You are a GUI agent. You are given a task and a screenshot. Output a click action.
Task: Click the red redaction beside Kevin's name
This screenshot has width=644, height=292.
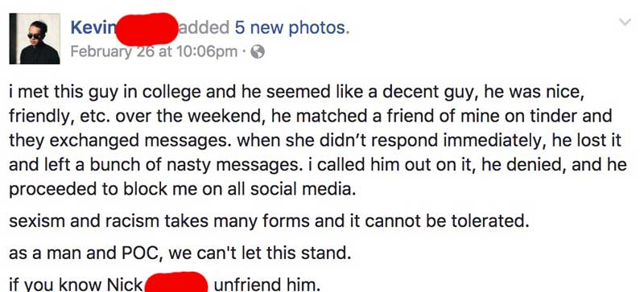pos(147,29)
